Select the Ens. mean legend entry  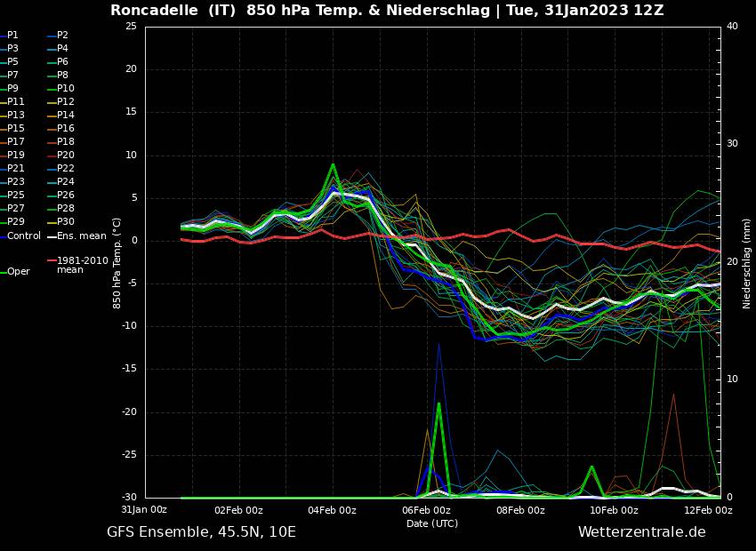coord(81,236)
